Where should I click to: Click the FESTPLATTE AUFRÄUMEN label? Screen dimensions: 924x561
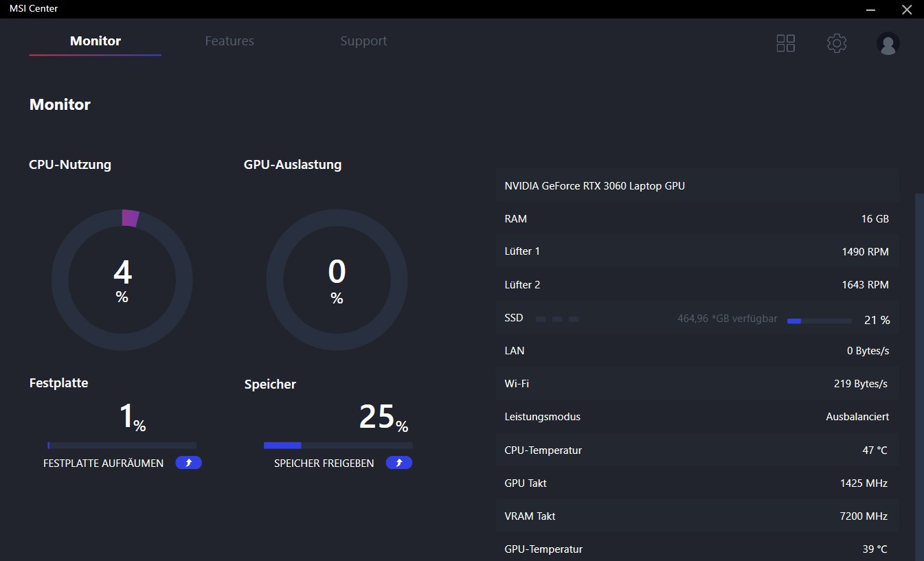pos(104,463)
